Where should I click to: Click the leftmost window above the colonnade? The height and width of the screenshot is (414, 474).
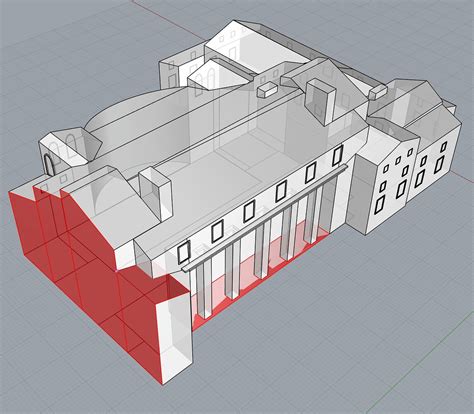click(x=184, y=252)
